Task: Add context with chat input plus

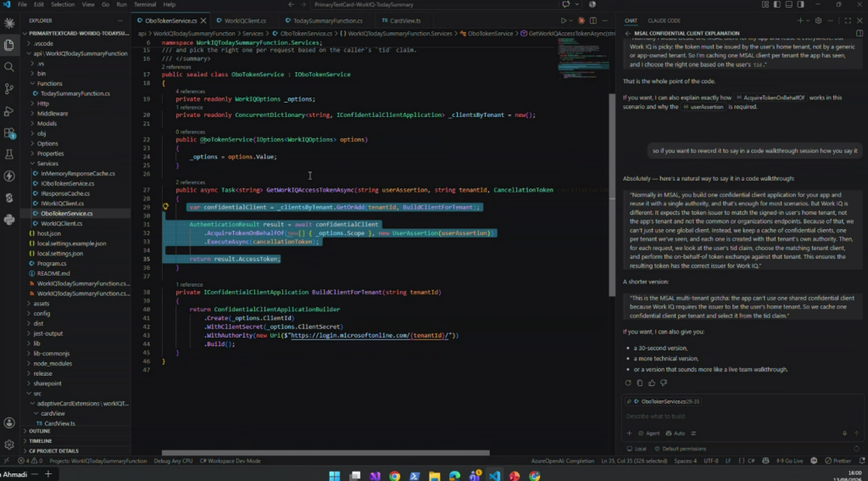Action: click(629, 433)
